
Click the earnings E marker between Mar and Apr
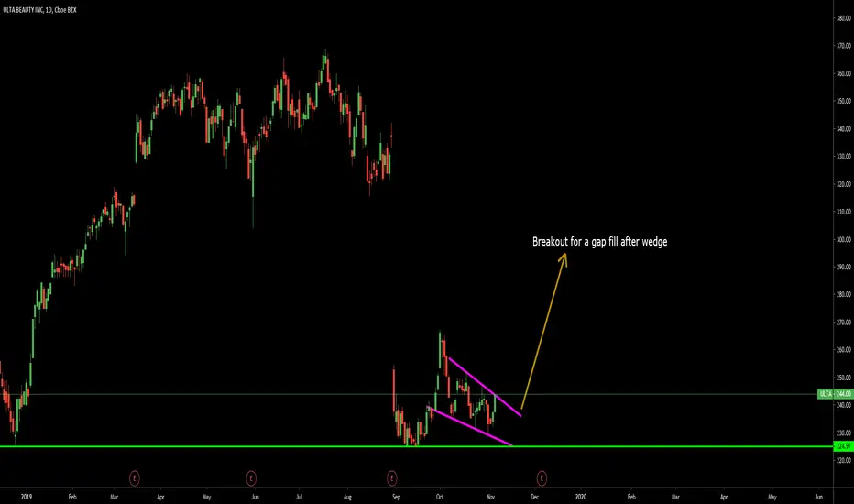[135, 478]
